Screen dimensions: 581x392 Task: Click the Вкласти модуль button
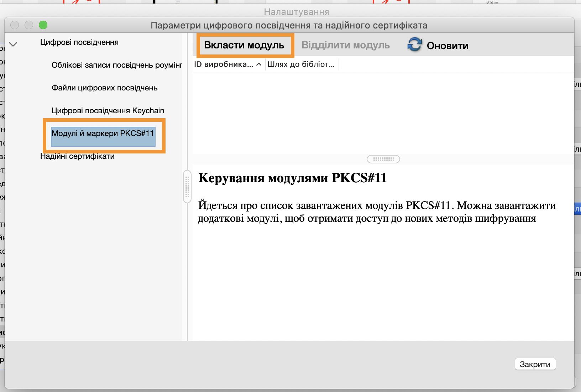[244, 45]
